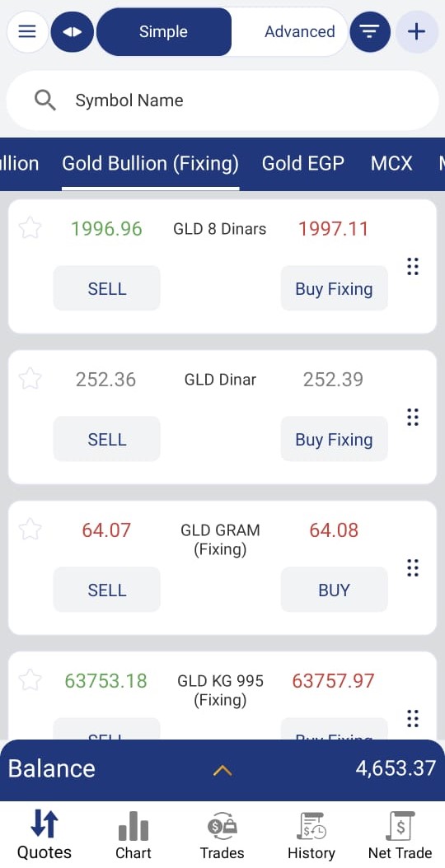Switch to the Gold EGP tab

pos(303,163)
